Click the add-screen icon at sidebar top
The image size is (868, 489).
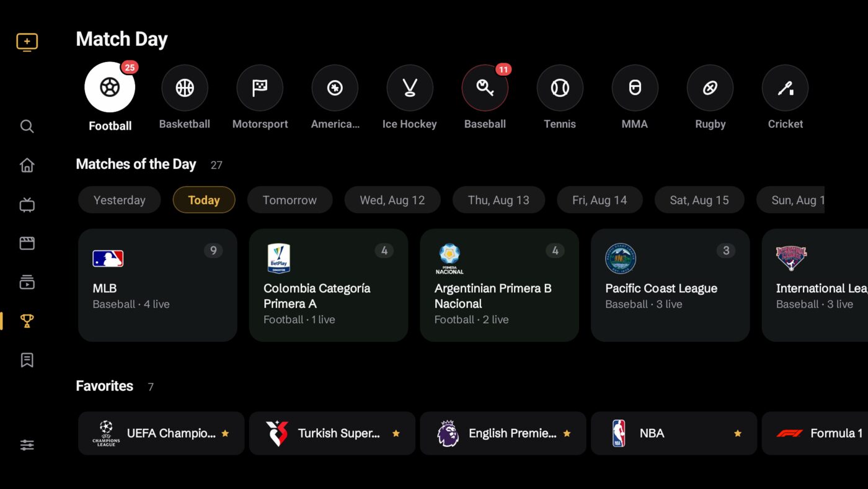pos(27,42)
